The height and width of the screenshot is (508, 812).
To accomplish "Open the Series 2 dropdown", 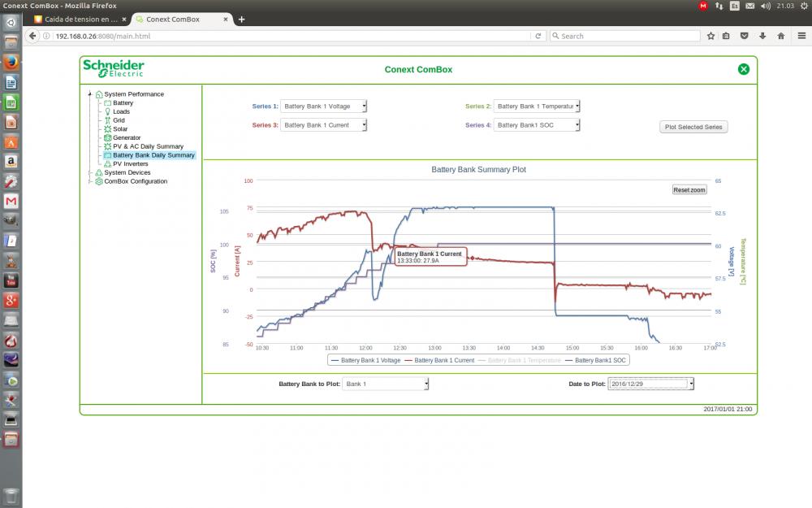I will [x=537, y=106].
